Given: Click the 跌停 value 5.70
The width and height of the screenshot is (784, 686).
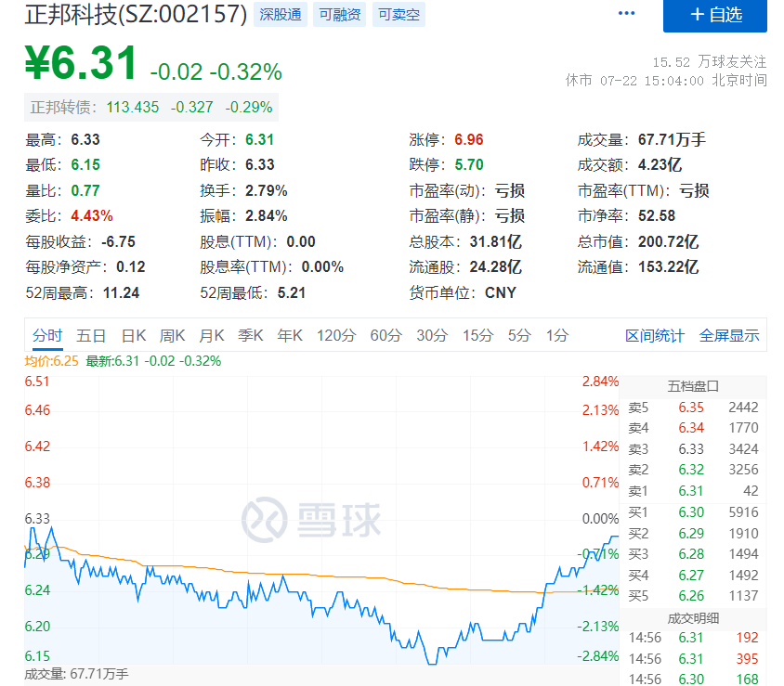Looking at the screenshot, I should 469,164.
